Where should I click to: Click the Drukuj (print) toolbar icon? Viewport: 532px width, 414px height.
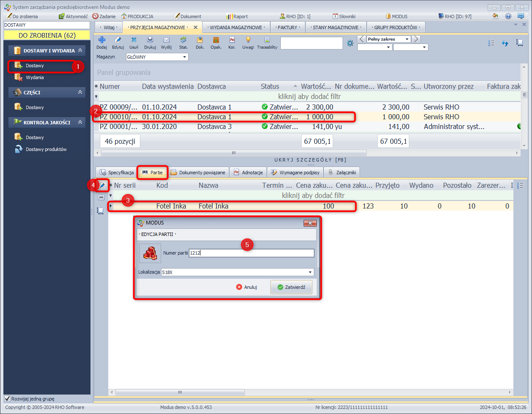(x=150, y=40)
